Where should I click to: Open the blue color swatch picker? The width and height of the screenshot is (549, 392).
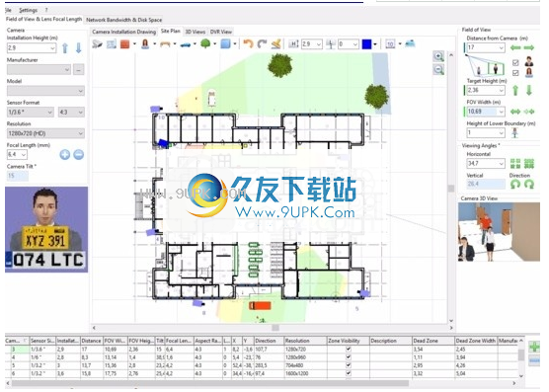pos(366,44)
